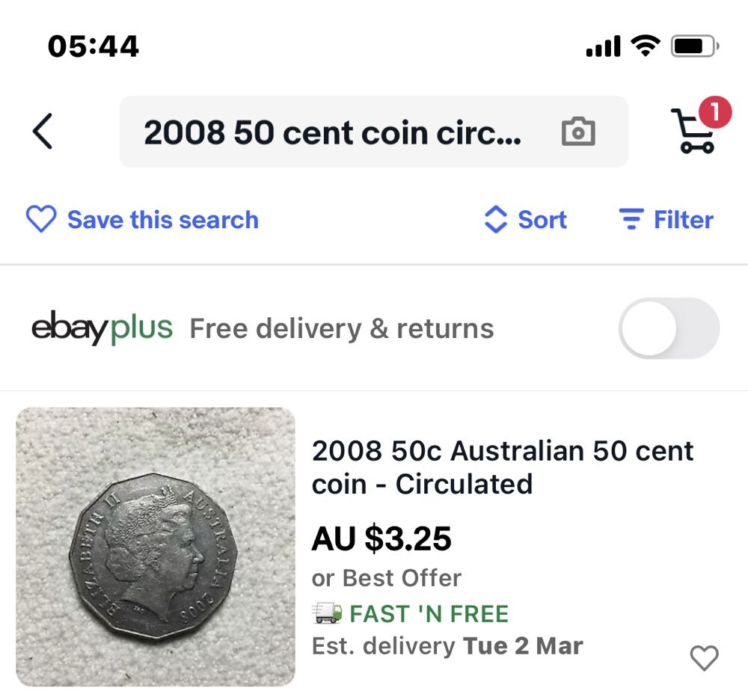Enable eBay Plus free delivery toggle
Image resolution: width=748 pixels, height=700 pixels.
click(x=669, y=328)
